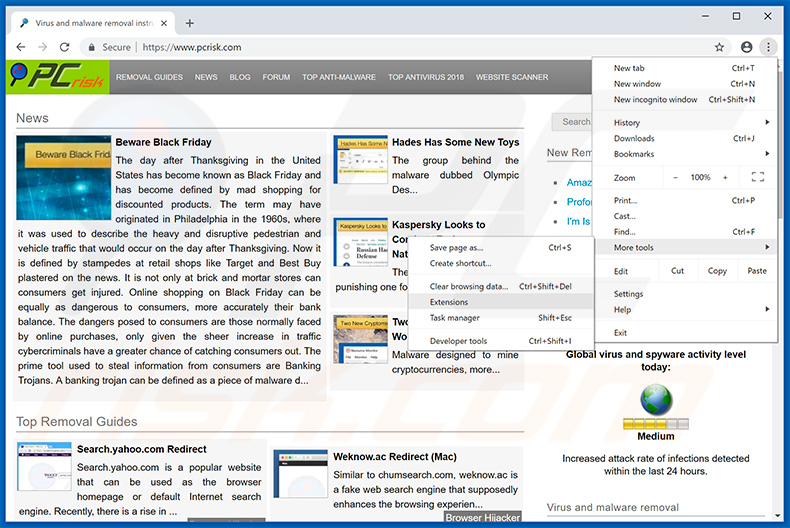The image size is (790, 528).
Task: Reload the page with the refresh icon
Action: (x=64, y=47)
